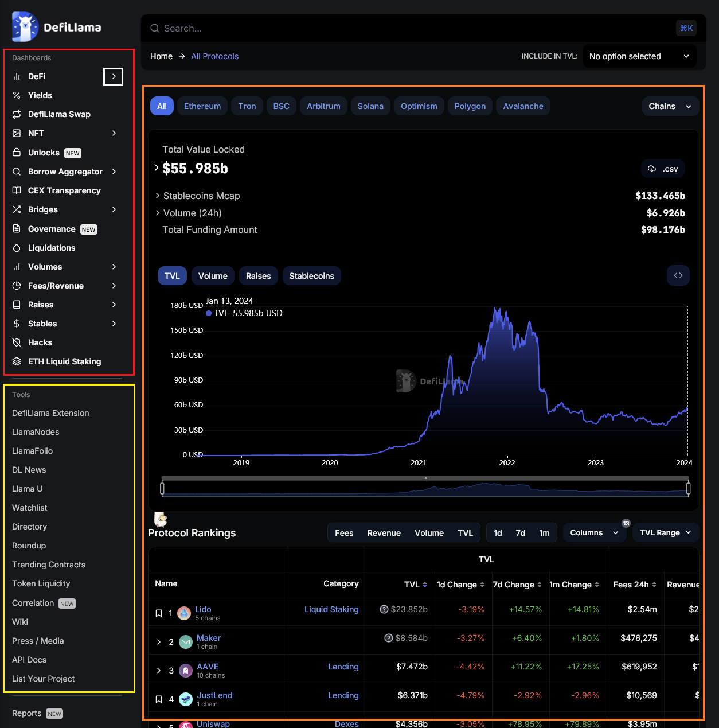719x728 pixels.
Task: Select the Tron chain tab
Action: click(x=247, y=106)
